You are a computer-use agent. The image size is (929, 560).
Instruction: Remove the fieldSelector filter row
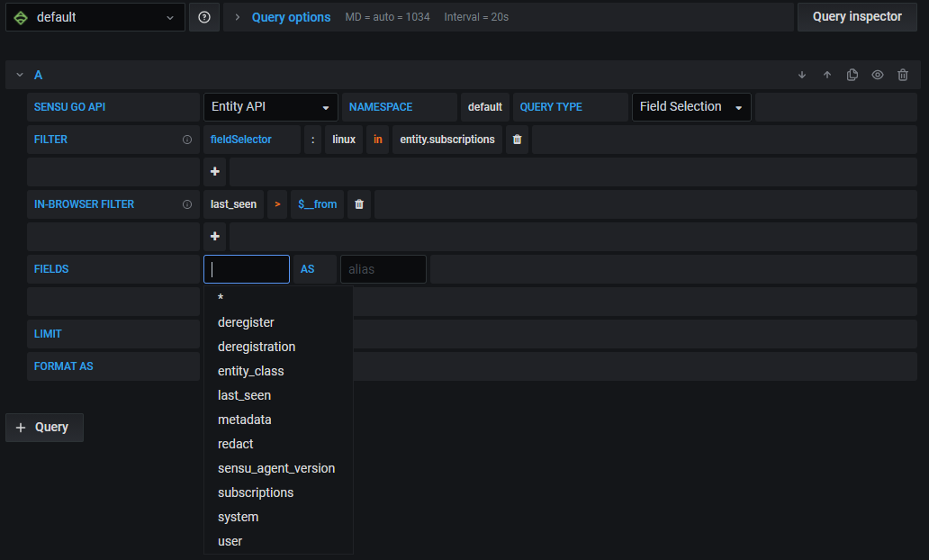518,140
